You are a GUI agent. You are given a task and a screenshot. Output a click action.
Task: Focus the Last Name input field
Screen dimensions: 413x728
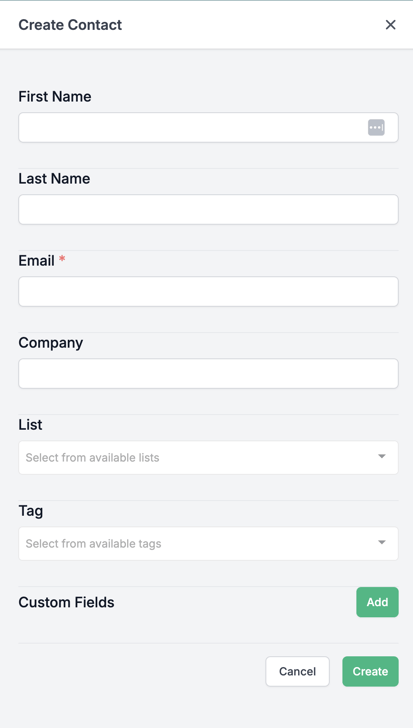click(x=208, y=209)
